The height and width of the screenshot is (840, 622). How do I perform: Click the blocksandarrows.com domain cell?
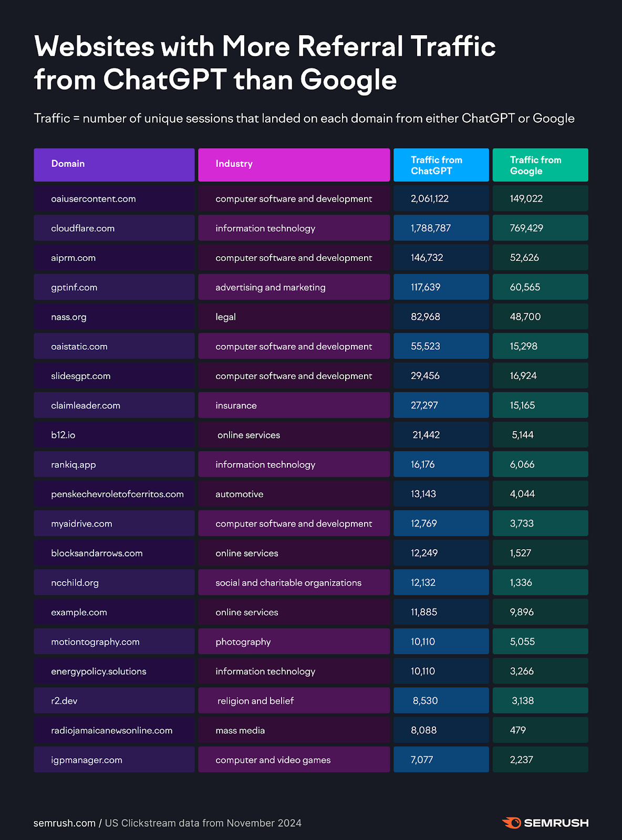coord(97,553)
